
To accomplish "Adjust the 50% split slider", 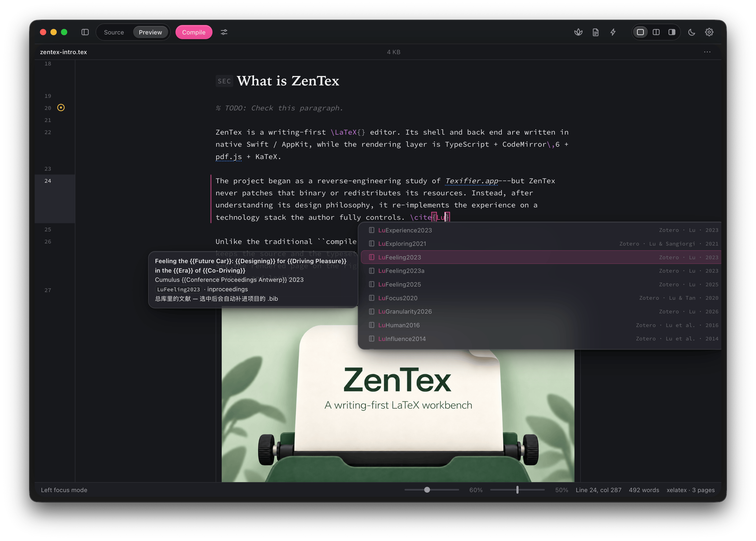I will 517,490.
